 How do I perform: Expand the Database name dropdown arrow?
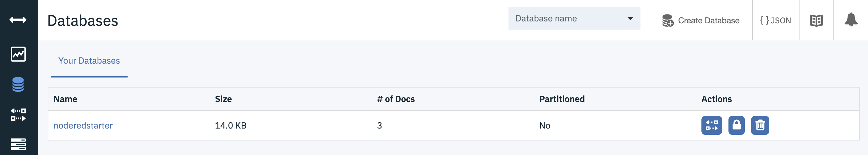tap(630, 19)
